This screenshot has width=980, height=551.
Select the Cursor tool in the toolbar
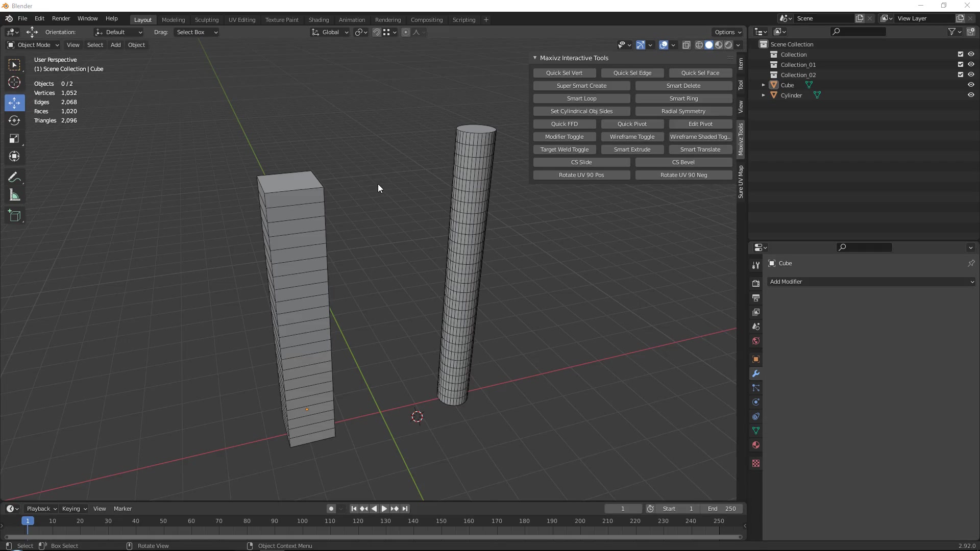[x=14, y=83]
